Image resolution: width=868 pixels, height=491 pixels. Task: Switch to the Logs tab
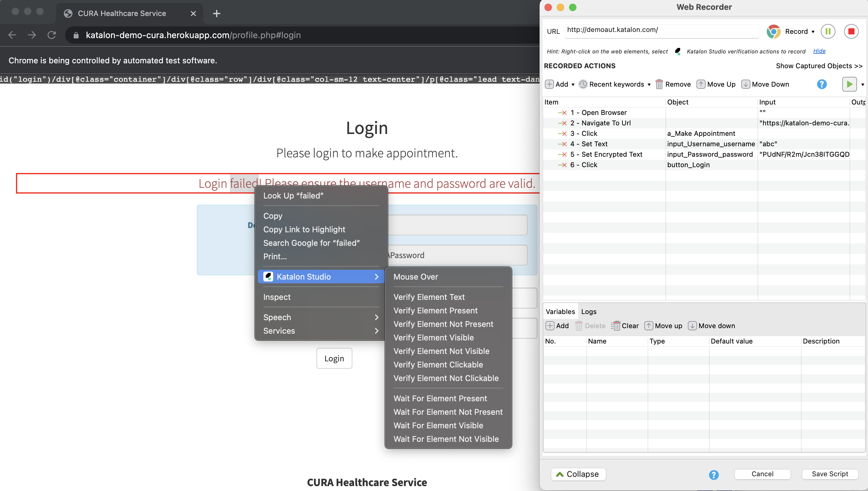(589, 311)
